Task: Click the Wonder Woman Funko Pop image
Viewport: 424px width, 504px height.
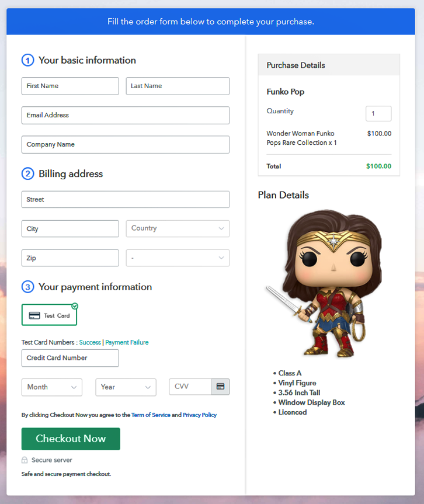Action: click(324, 283)
